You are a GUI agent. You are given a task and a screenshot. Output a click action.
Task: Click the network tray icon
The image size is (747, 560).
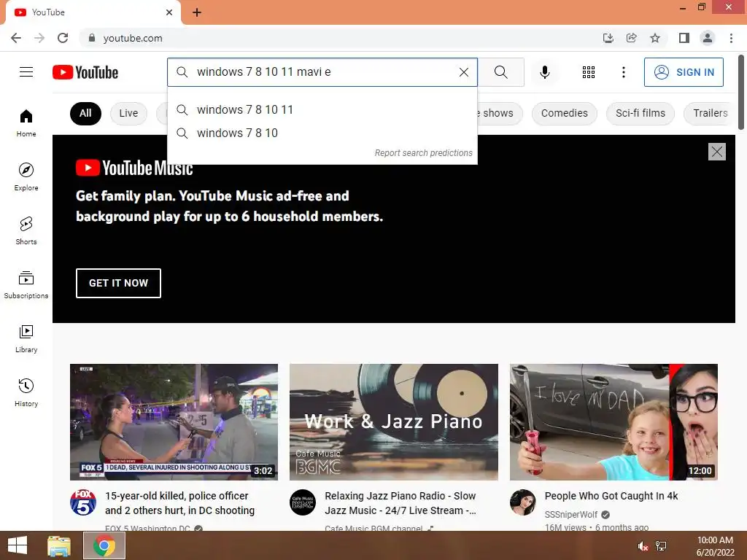point(661,546)
